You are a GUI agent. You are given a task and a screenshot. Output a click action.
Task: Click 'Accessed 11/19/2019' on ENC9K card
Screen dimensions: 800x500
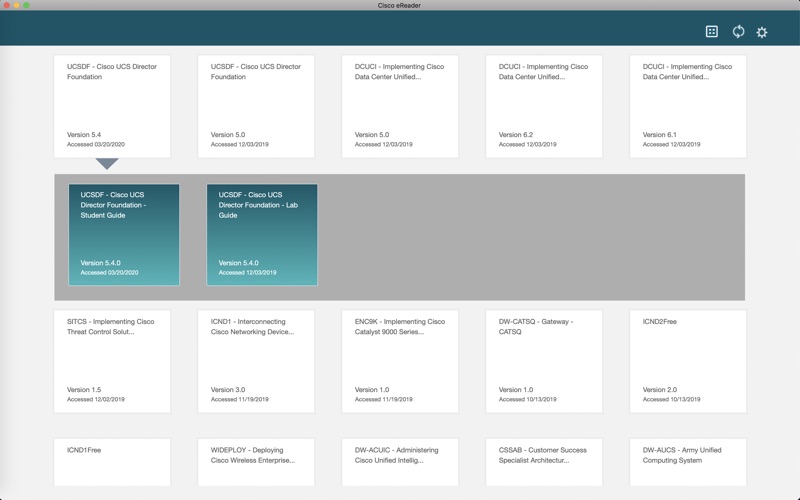coord(384,399)
